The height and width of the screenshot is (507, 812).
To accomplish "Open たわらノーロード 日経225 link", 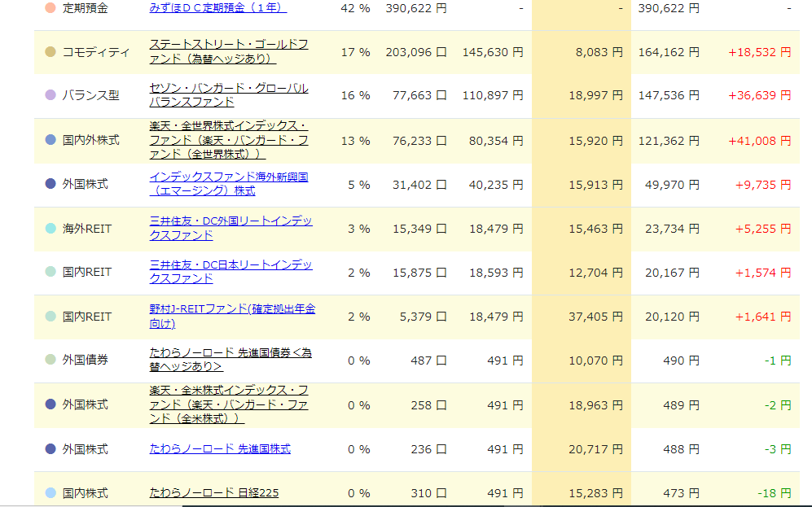I will [214, 493].
